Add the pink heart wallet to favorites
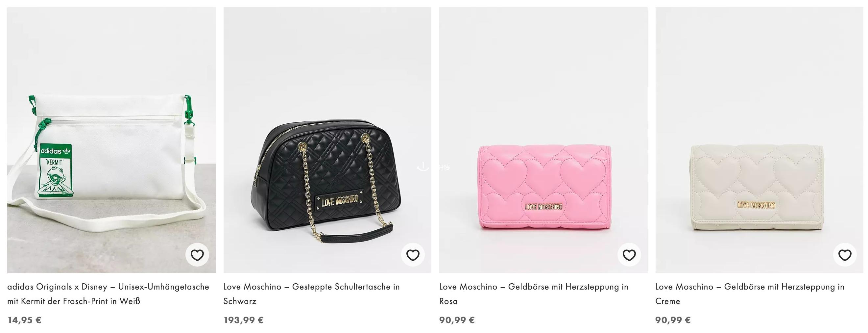Screen dimensions: 868x333 (x=629, y=255)
